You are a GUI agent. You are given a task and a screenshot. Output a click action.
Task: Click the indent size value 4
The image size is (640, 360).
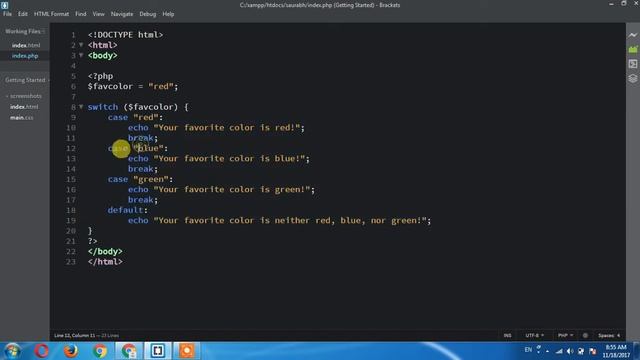click(x=618, y=336)
